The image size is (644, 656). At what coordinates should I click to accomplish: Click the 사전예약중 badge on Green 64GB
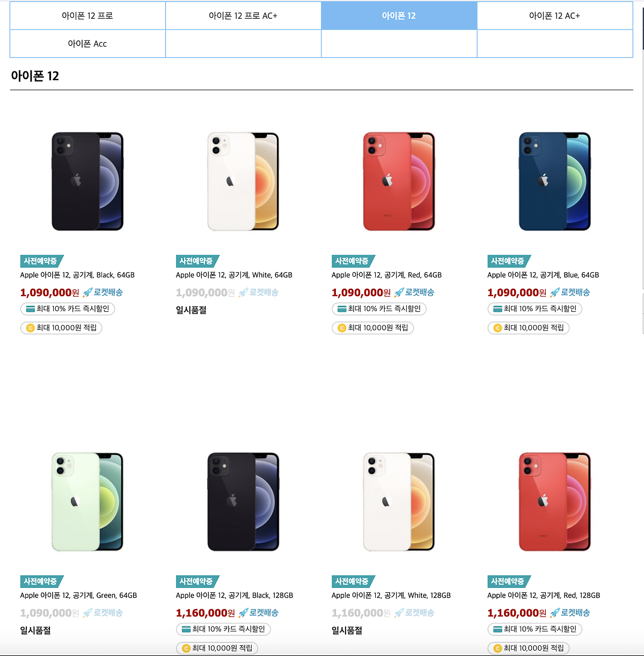click(42, 581)
